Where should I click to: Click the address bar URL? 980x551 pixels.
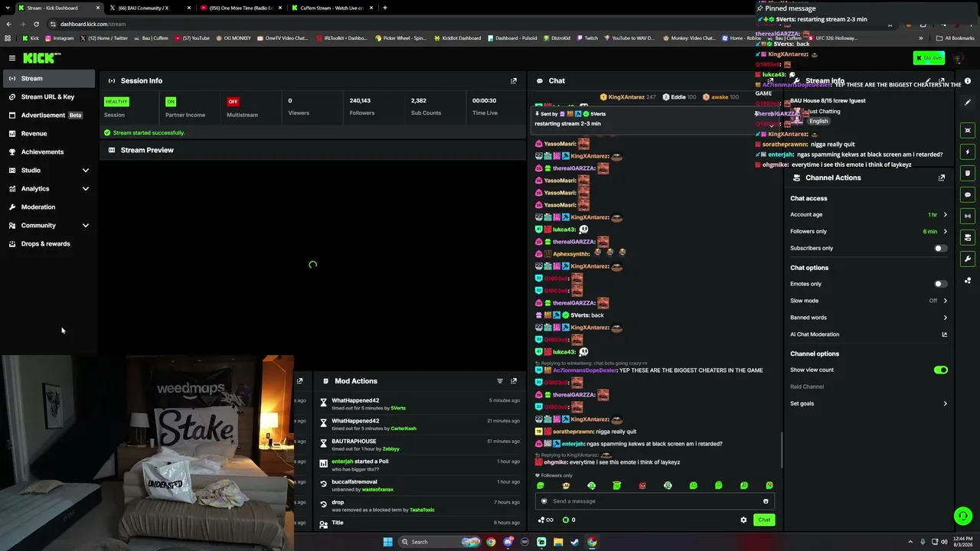93,24
